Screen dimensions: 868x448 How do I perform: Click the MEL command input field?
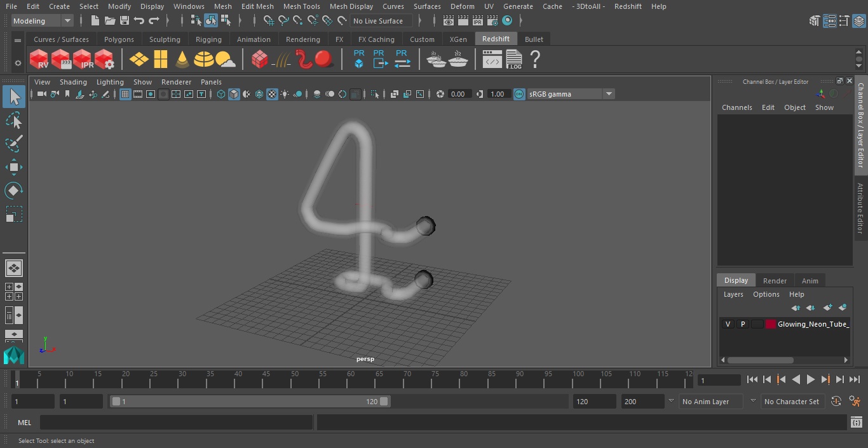(x=176, y=423)
